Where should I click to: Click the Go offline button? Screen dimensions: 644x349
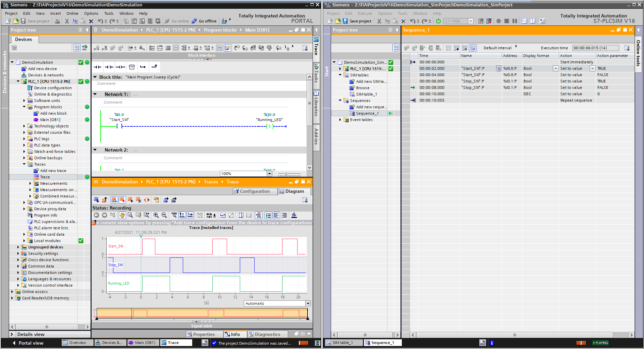(x=204, y=21)
